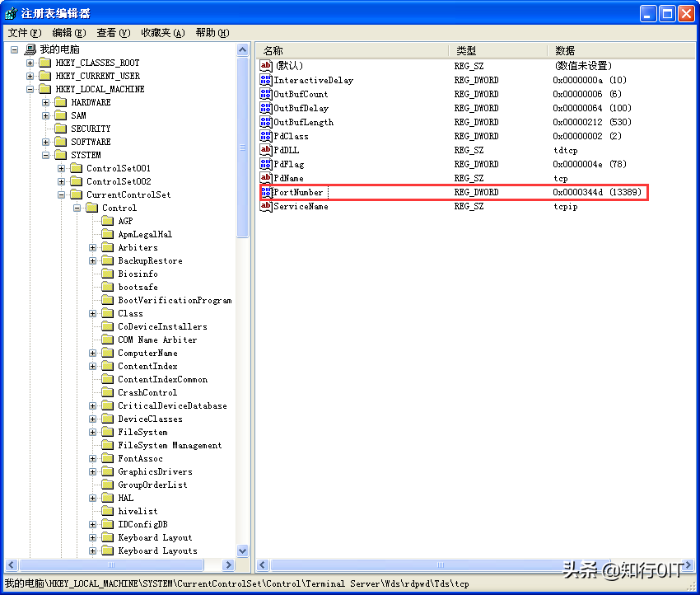The height and width of the screenshot is (595, 700).
Task: Expand the Class tree node
Action: 92,313
